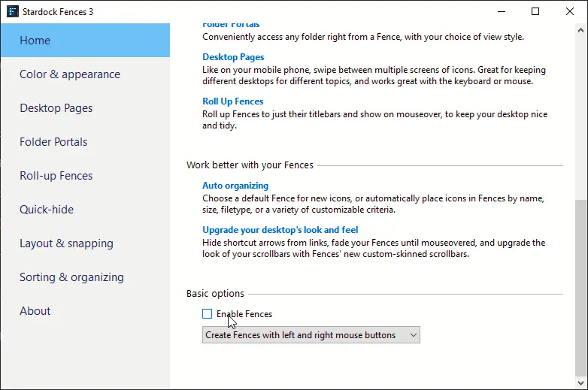The image size is (588, 390).
Task: Click the Desktop Pages blue link
Action: point(233,57)
